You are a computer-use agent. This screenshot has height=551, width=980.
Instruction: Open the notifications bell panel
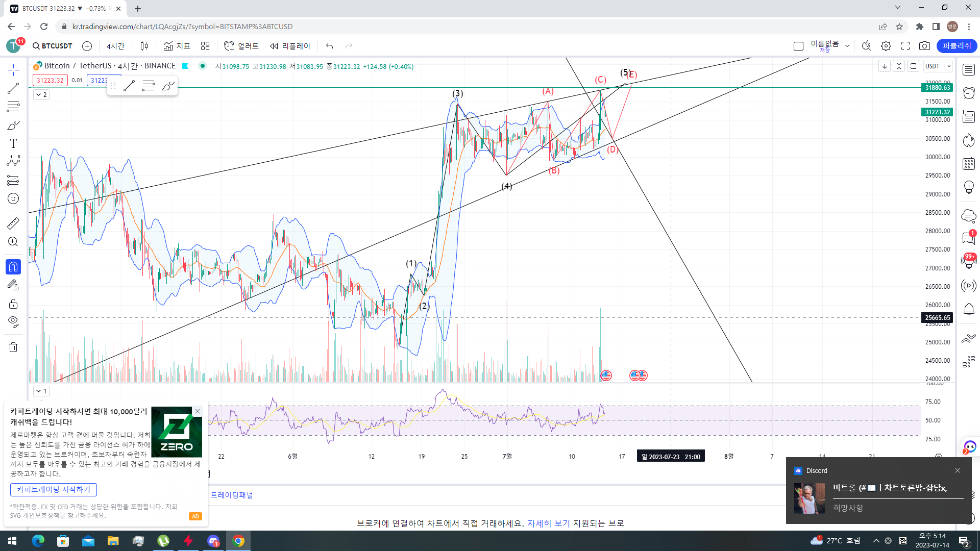coord(969,309)
